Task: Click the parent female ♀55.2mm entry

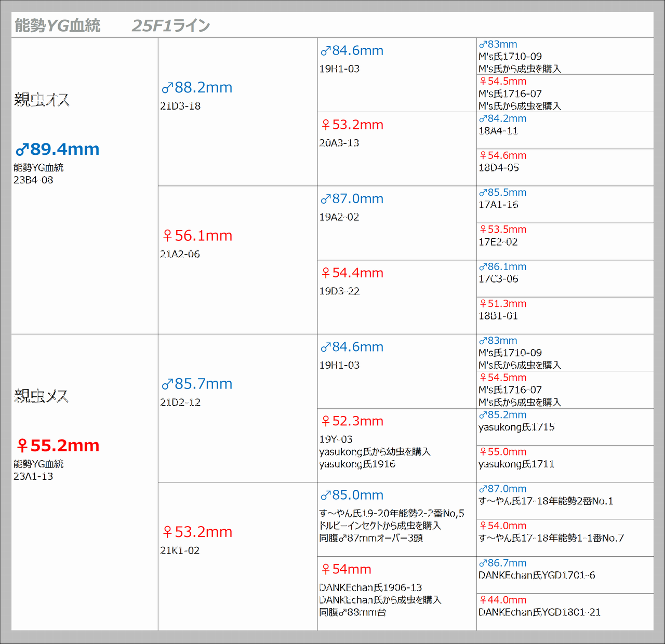Action: 58,446
